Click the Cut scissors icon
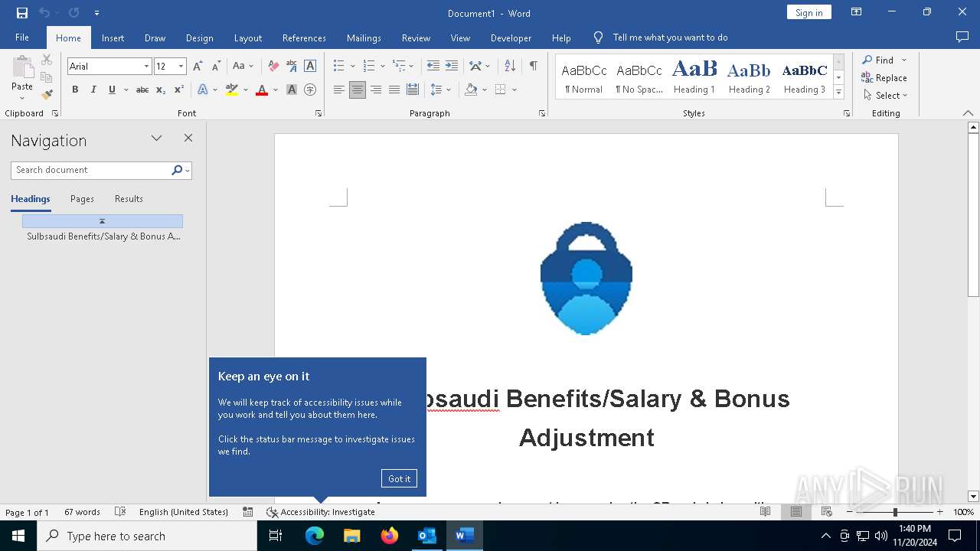Viewport: 980px width, 551px height. tap(47, 60)
